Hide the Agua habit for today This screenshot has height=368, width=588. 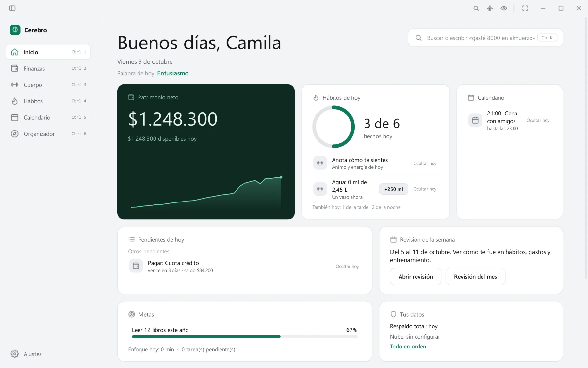425,189
